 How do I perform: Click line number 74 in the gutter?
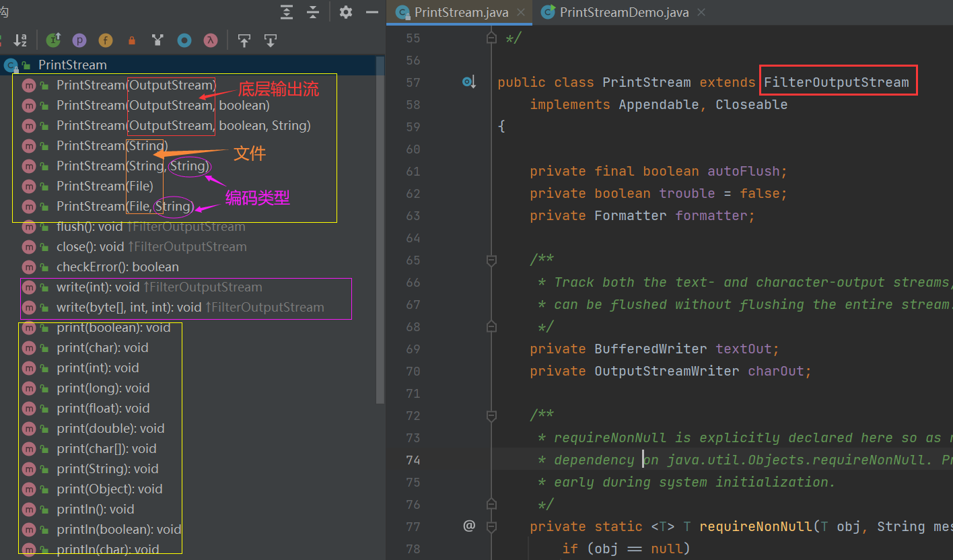[413, 460]
